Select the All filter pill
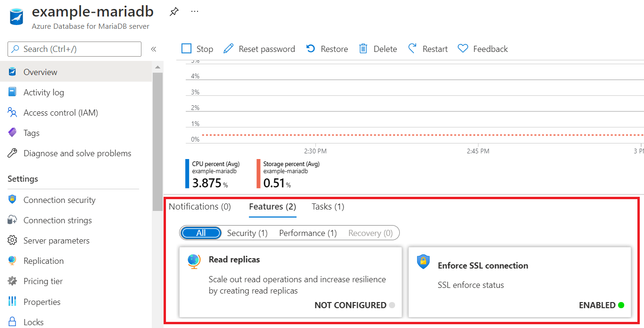 point(201,233)
